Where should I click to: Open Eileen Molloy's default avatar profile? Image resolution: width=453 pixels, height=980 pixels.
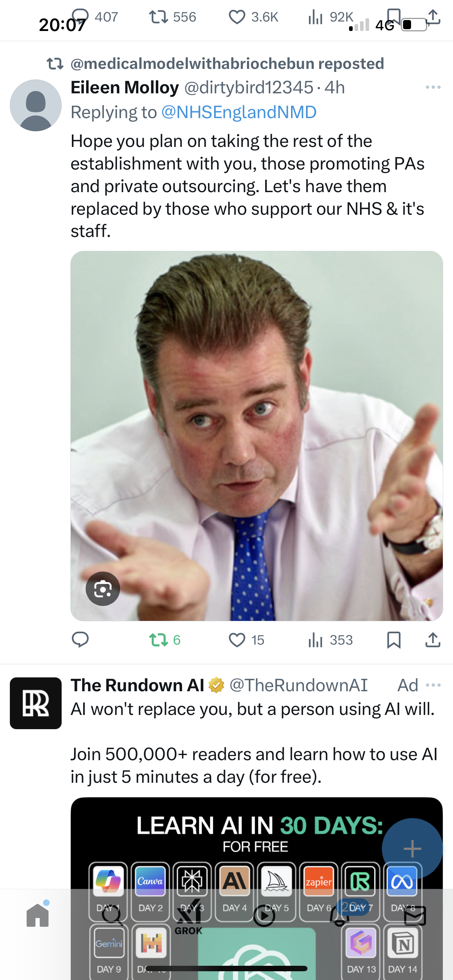tap(36, 105)
